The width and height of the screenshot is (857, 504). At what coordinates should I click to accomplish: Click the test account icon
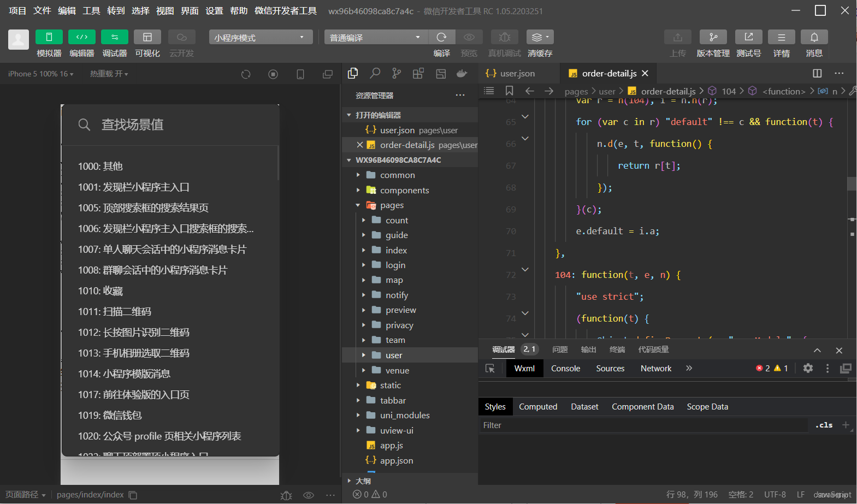(x=749, y=37)
